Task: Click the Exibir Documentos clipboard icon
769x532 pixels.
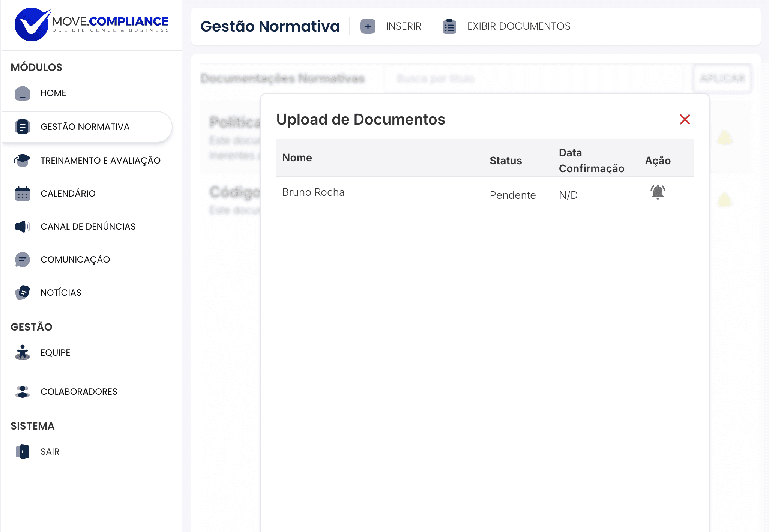Action: [449, 26]
